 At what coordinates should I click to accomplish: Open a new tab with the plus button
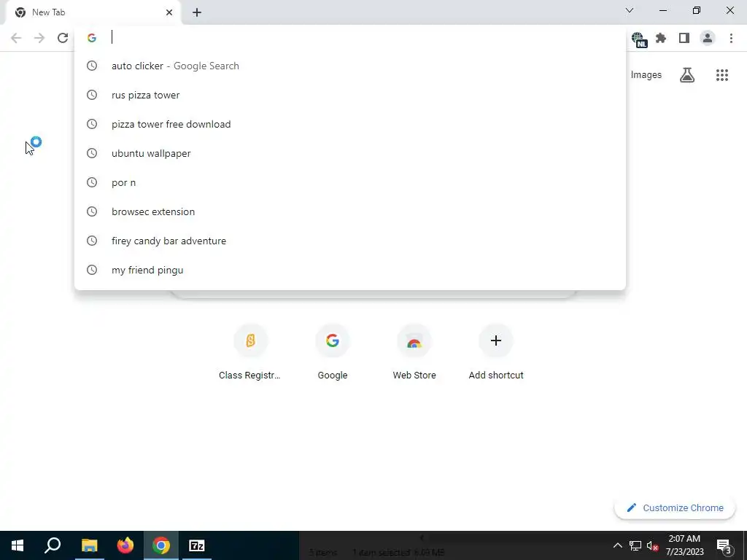pos(197,12)
